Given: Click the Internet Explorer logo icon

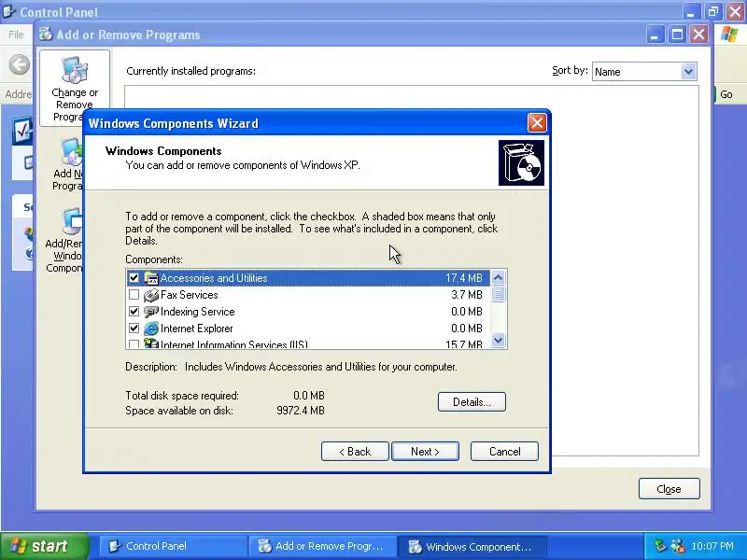Looking at the screenshot, I should [151, 329].
